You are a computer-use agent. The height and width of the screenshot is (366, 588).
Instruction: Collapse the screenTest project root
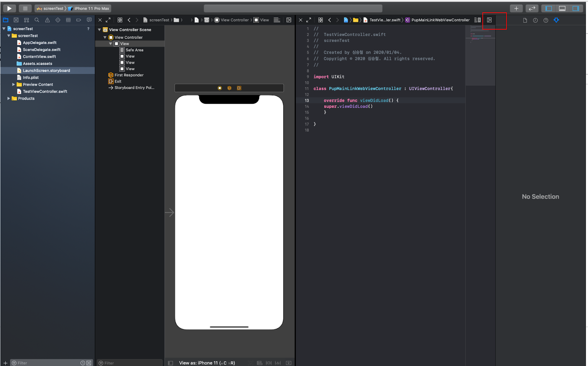pyautogui.click(x=4, y=28)
